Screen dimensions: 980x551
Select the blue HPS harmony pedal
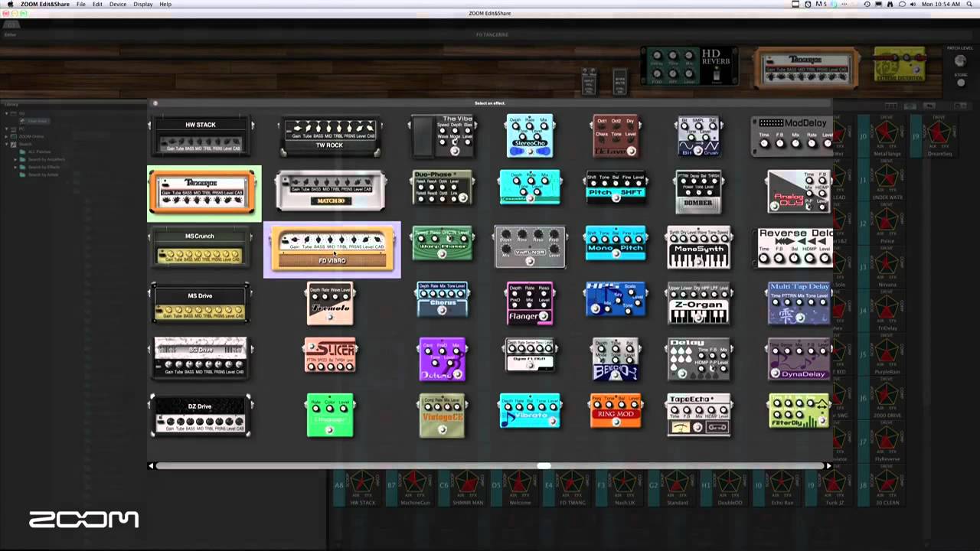point(616,299)
